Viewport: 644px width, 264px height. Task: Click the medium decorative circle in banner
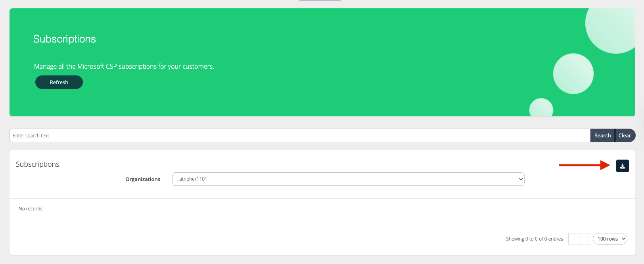(573, 74)
